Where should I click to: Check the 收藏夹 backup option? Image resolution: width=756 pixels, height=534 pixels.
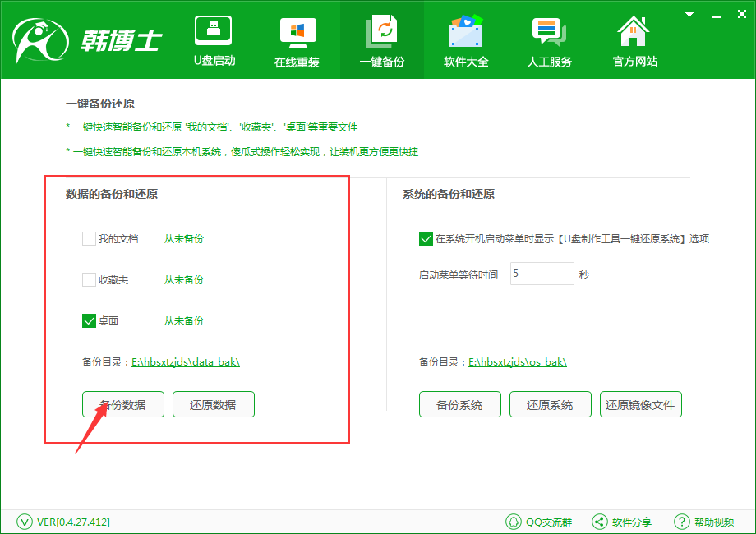(89, 279)
